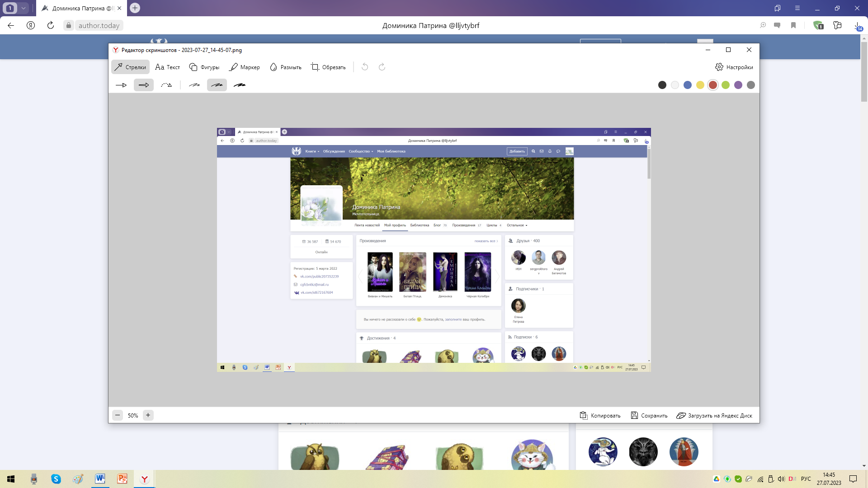Copy the screenshot with Копировать
This screenshot has height=488, width=868.
[x=600, y=415]
